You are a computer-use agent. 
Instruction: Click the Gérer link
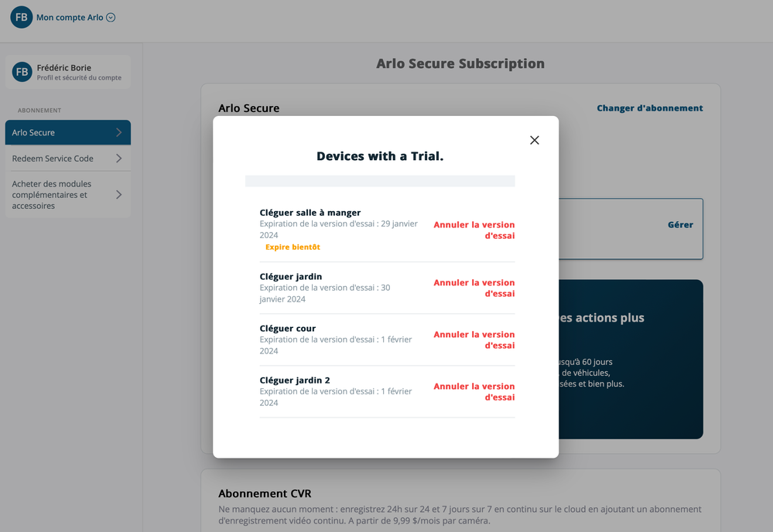(680, 224)
